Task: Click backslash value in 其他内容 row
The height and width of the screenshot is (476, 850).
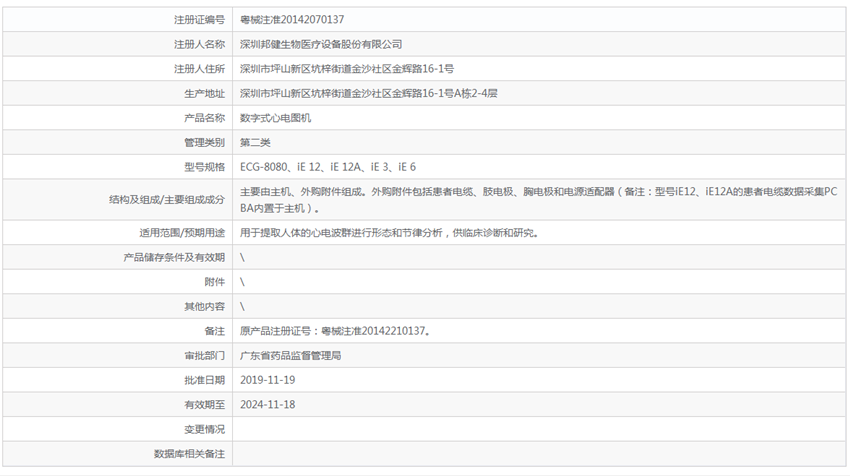Action: (x=242, y=307)
